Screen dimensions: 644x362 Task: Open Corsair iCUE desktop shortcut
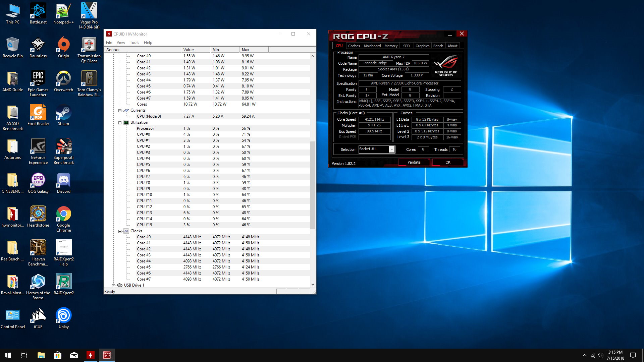[x=38, y=318]
